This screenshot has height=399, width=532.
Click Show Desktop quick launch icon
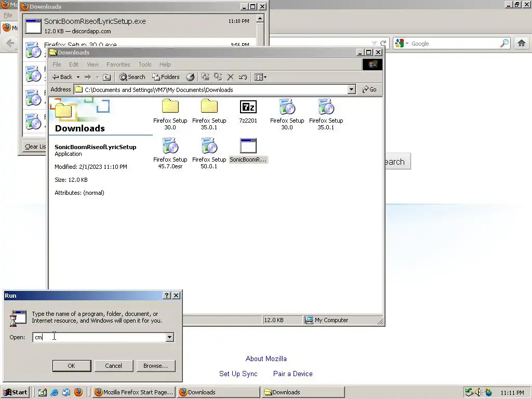tap(43, 392)
